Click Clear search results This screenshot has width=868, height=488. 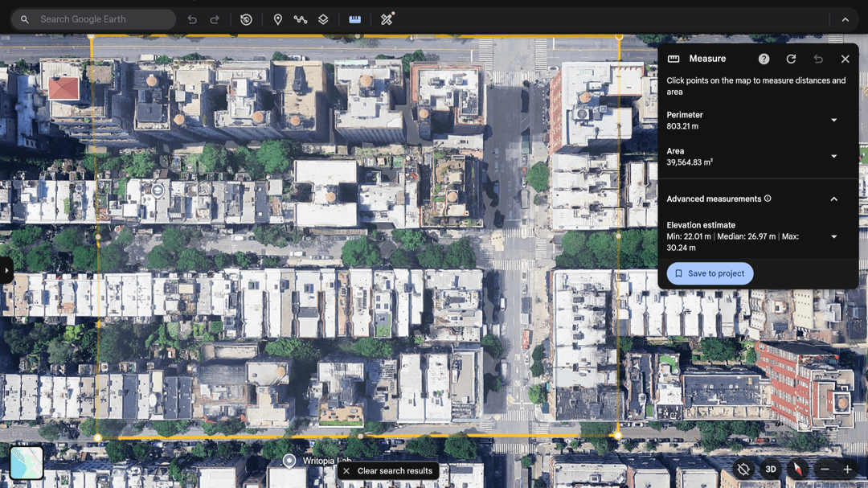pos(388,471)
